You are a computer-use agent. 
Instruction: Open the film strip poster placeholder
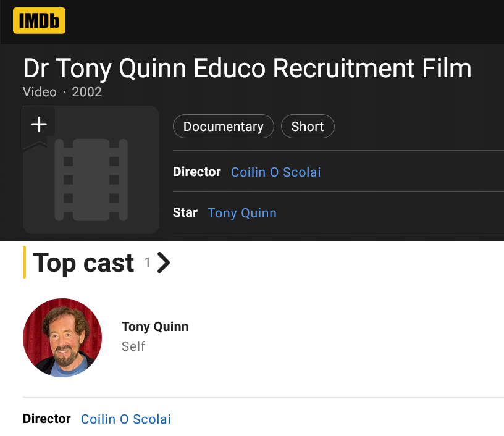pyautogui.click(x=91, y=180)
